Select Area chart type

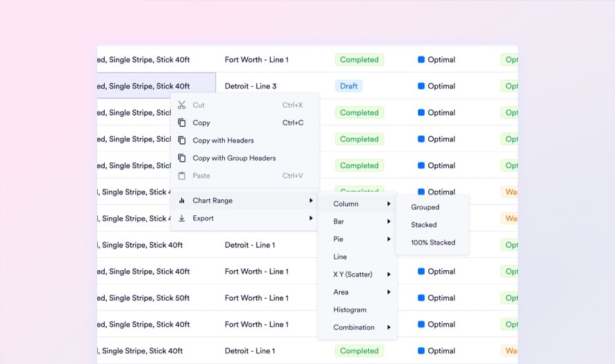(x=357, y=292)
